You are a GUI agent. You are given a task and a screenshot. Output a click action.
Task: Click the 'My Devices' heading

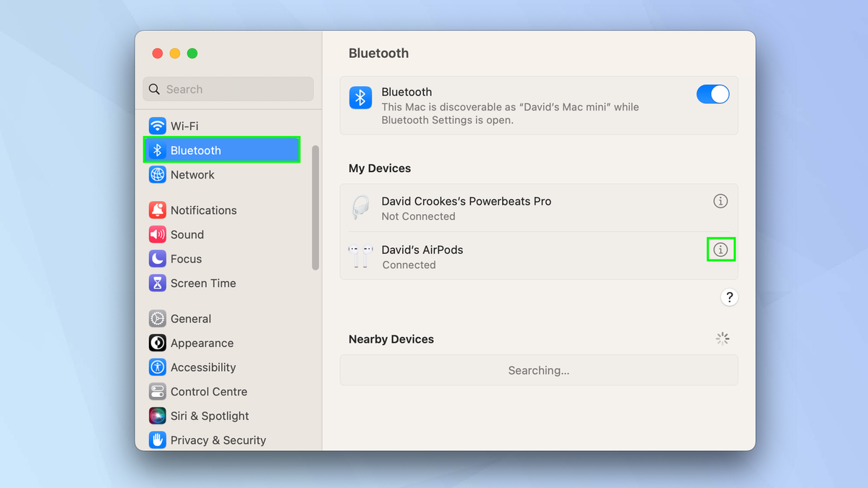pos(380,168)
